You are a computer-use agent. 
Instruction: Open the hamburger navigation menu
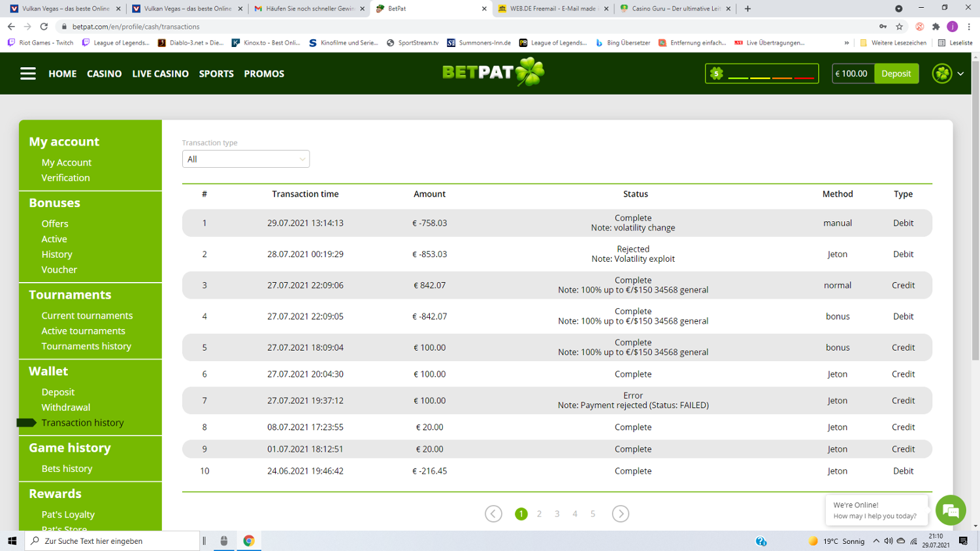27,74
